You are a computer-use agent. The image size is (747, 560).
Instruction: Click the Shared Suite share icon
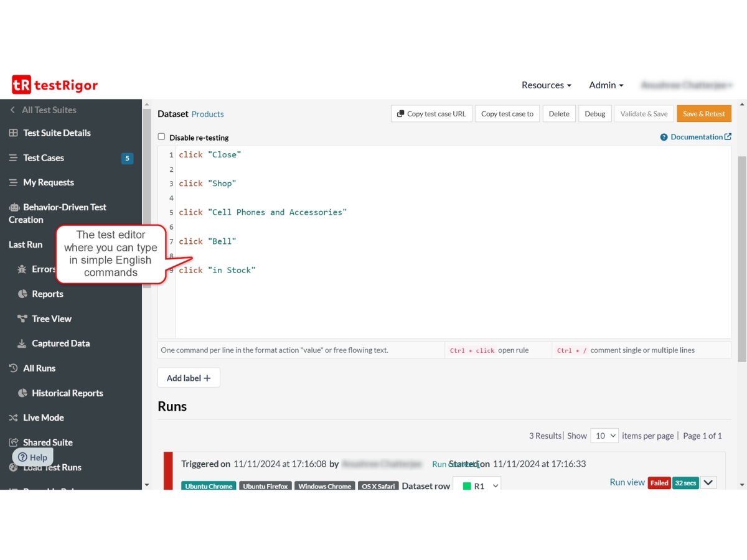(x=13, y=442)
